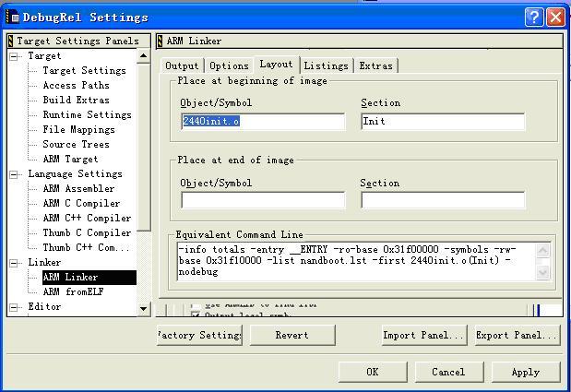Open the Build Extras panel
This screenshot has height=392, width=571.
point(77,100)
